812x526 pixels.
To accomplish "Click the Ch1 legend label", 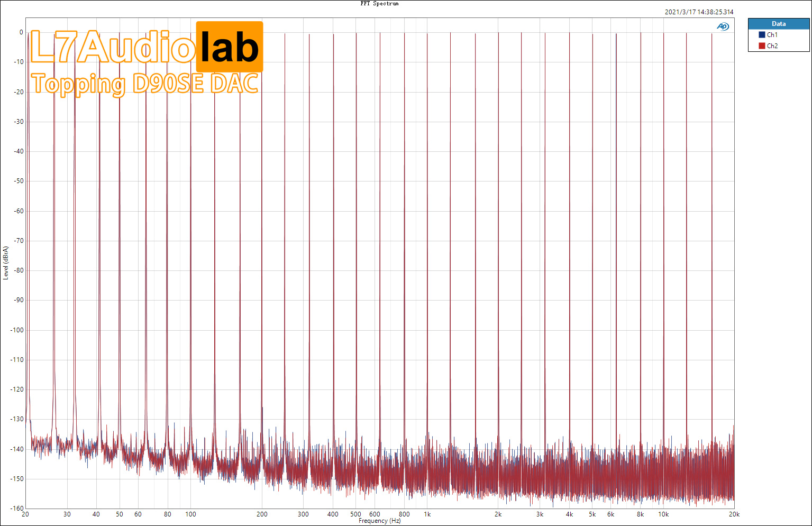I will 772,34.
